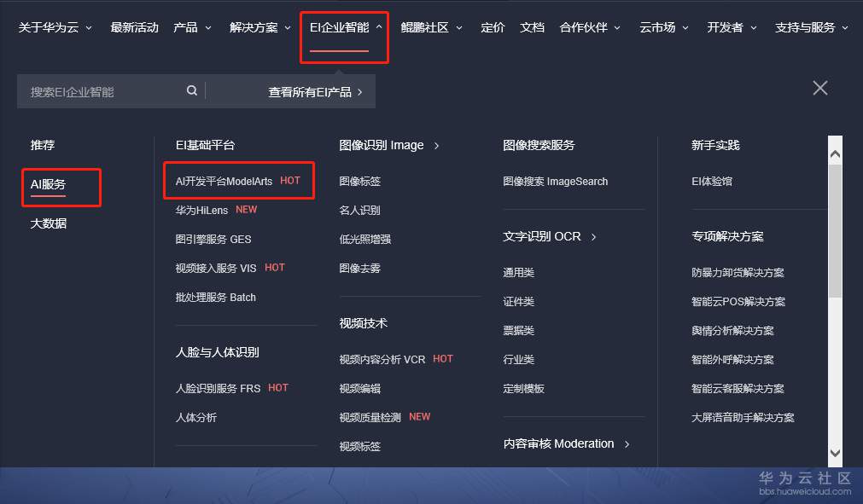
Task: Open 查看所有EI产品 link
Action: point(315,92)
